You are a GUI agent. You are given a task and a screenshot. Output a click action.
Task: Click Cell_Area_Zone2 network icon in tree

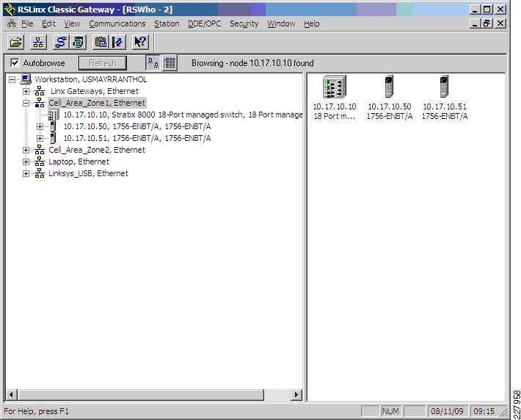coord(40,150)
